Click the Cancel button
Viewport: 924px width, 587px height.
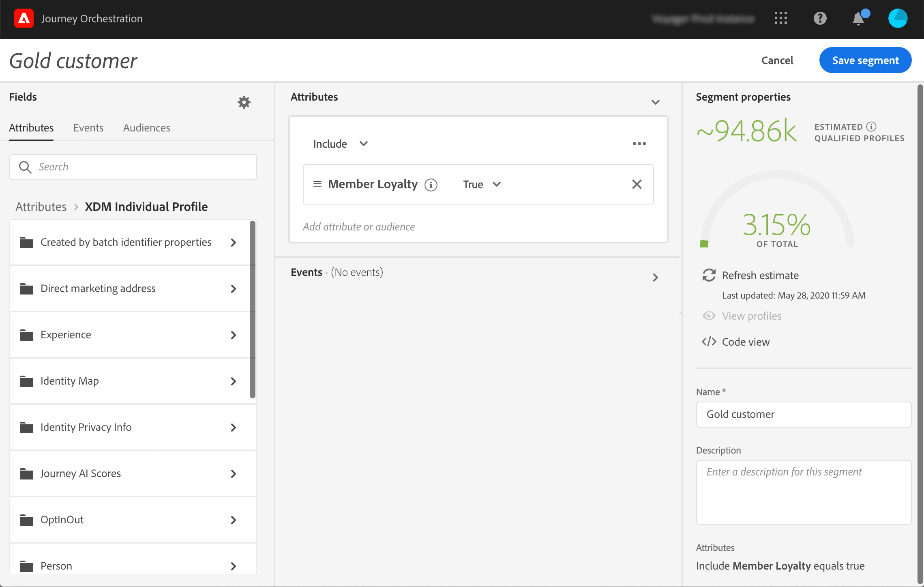coord(777,60)
